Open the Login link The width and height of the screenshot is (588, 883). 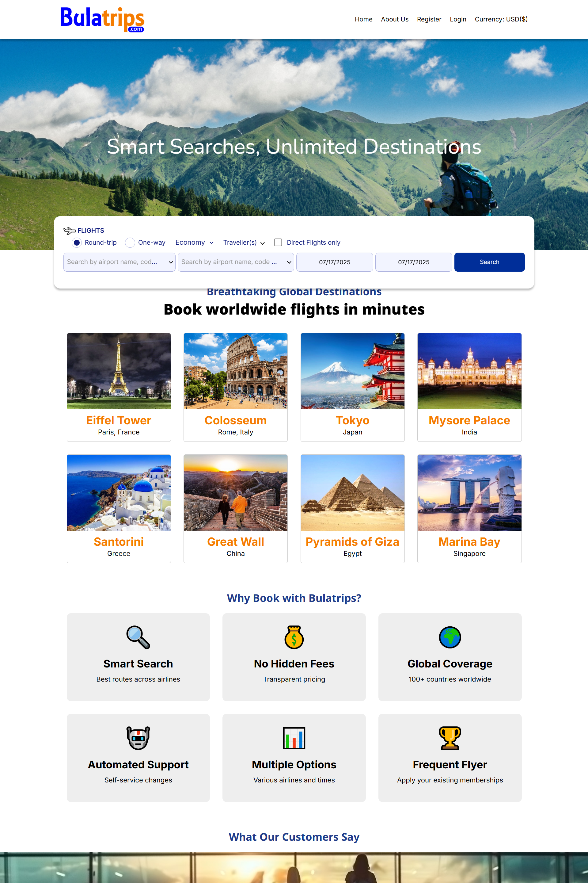tap(458, 19)
